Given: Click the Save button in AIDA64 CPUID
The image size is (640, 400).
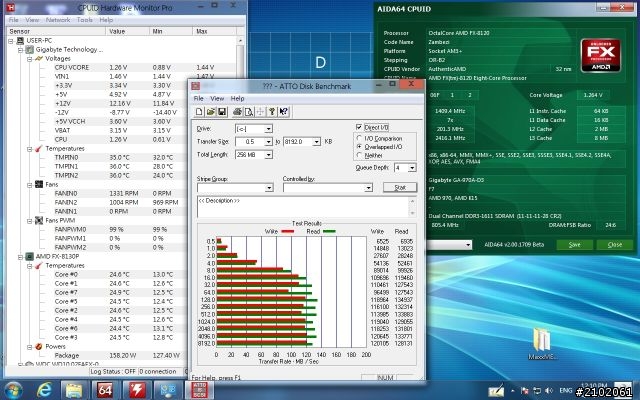Looking at the screenshot, I should (x=574, y=244).
